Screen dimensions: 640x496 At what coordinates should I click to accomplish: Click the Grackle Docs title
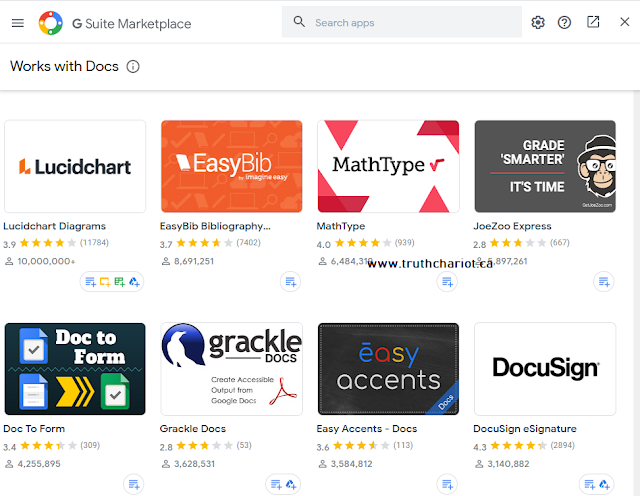[193, 429]
